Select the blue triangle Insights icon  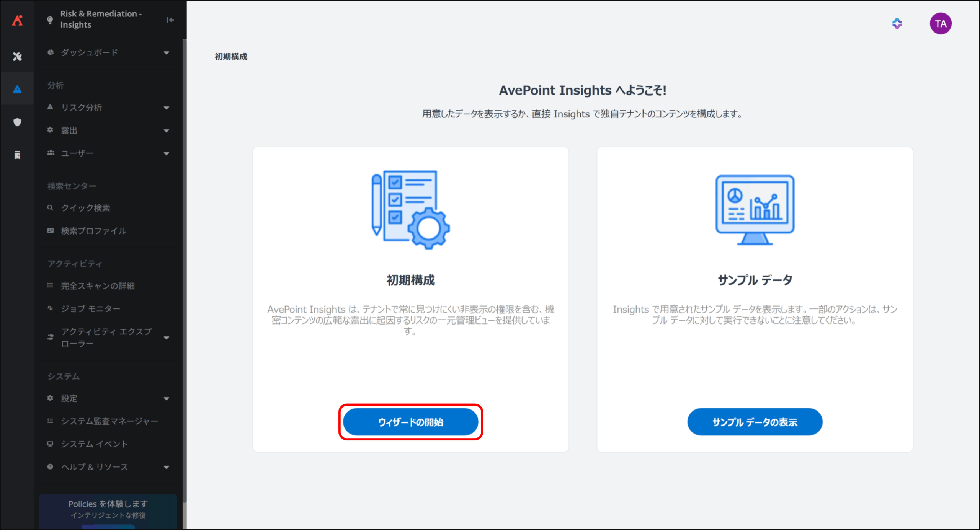17,89
